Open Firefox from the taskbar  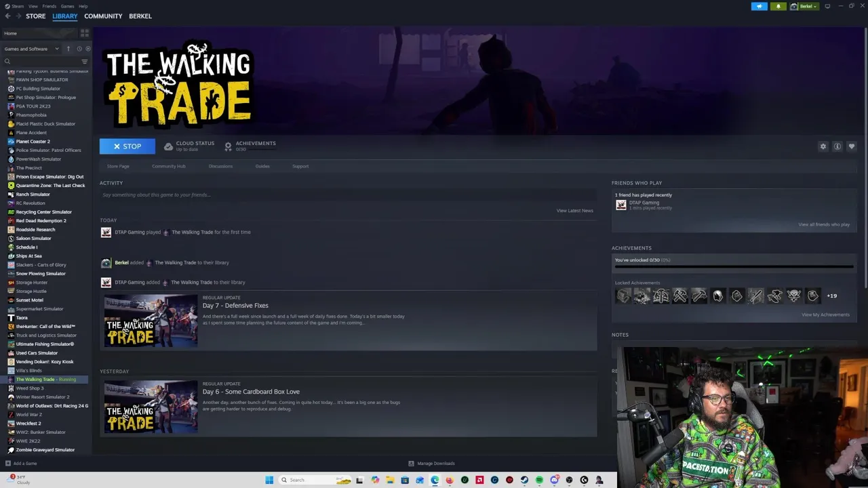coord(450,480)
